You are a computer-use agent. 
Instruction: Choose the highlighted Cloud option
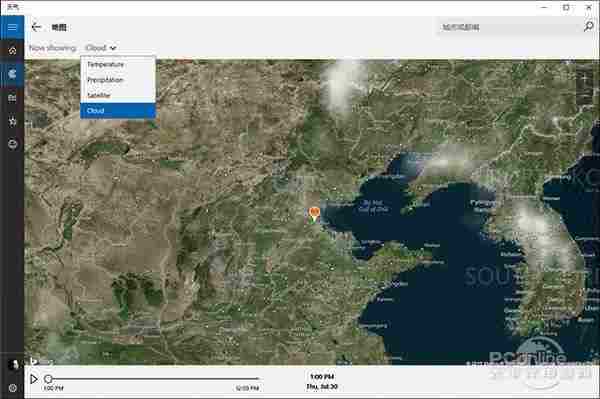pos(118,111)
